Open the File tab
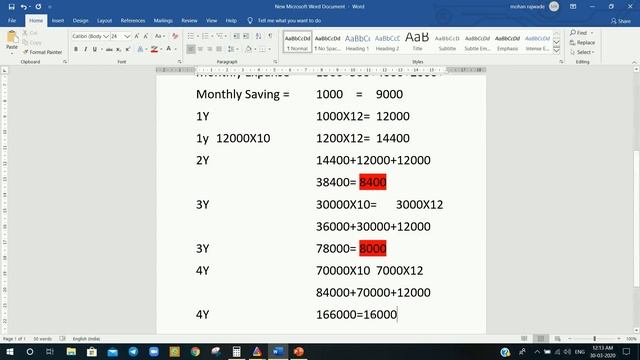 coord(12,20)
